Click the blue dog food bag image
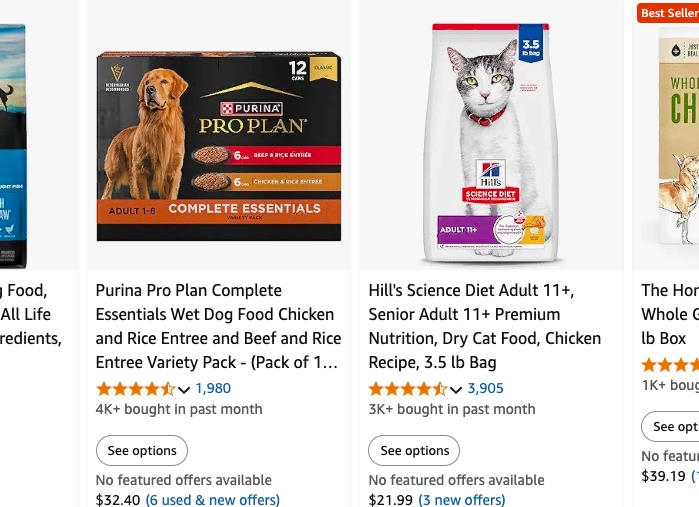The width and height of the screenshot is (699, 507). click(13, 146)
